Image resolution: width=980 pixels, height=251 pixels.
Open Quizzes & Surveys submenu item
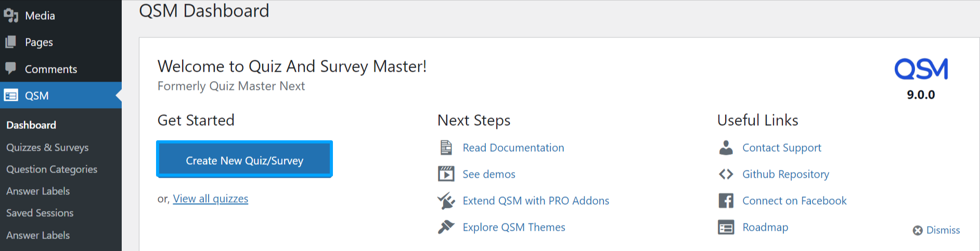click(x=47, y=148)
